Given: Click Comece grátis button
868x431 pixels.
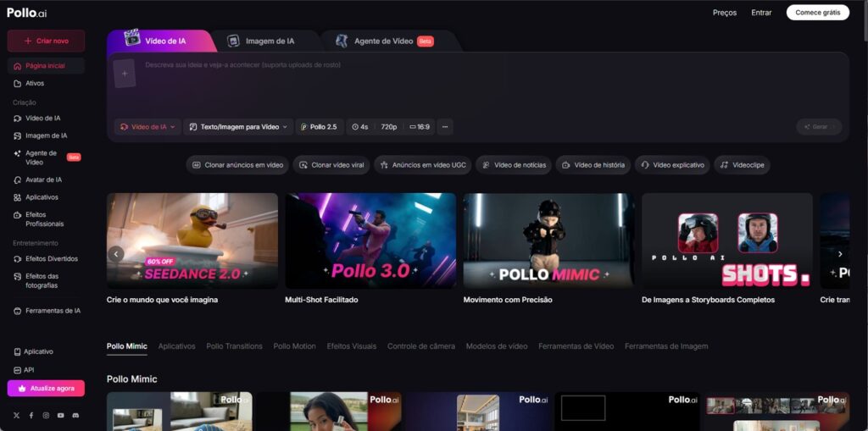Looking at the screenshot, I should (x=818, y=13).
